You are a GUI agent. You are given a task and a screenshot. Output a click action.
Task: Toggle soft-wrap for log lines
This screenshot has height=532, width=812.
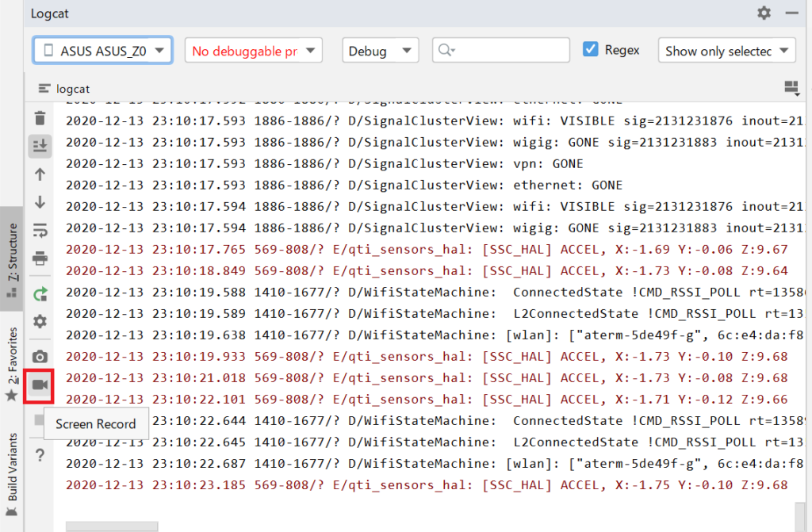point(40,230)
